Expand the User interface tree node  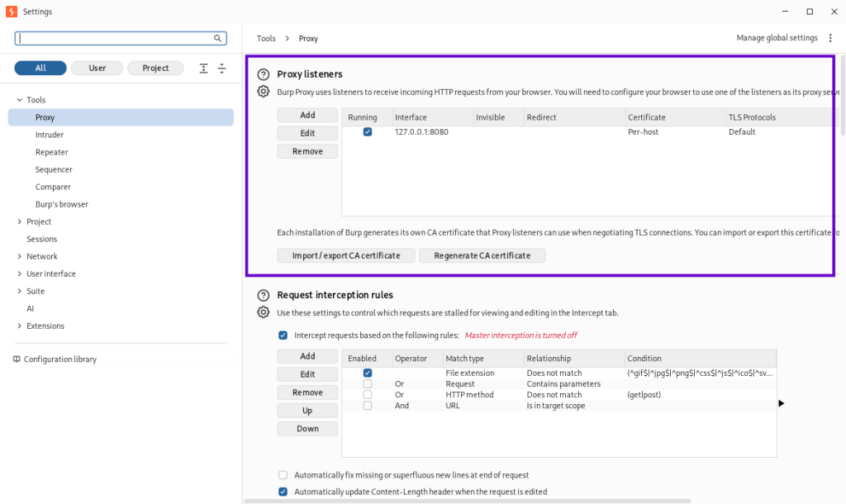coord(20,273)
